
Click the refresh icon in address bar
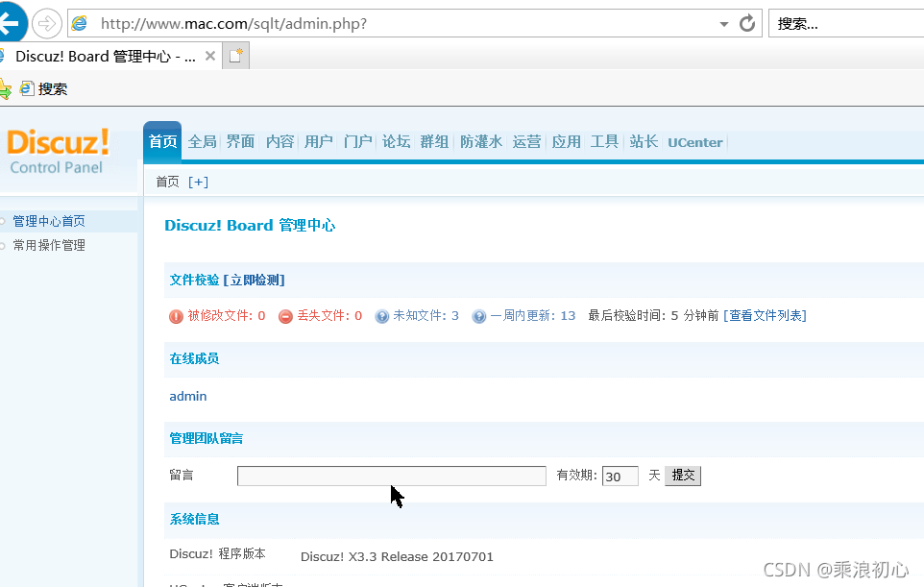pos(747,24)
